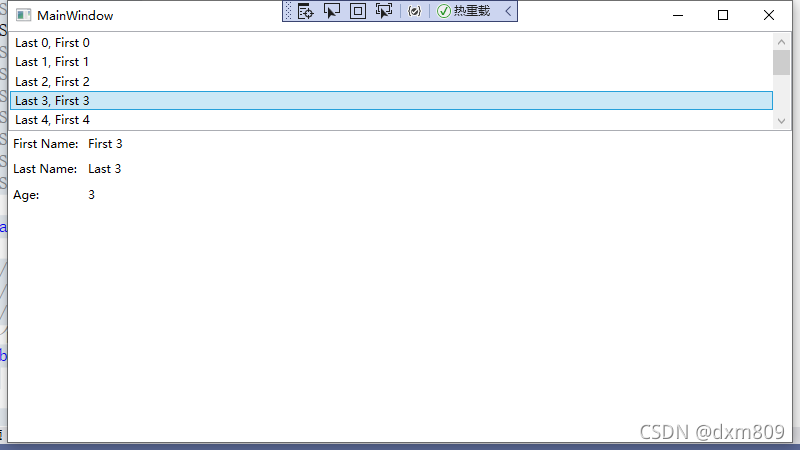800x450 pixels.
Task: Click the Age value "3"
Action: pyautogui.click(x=91, y=195)
